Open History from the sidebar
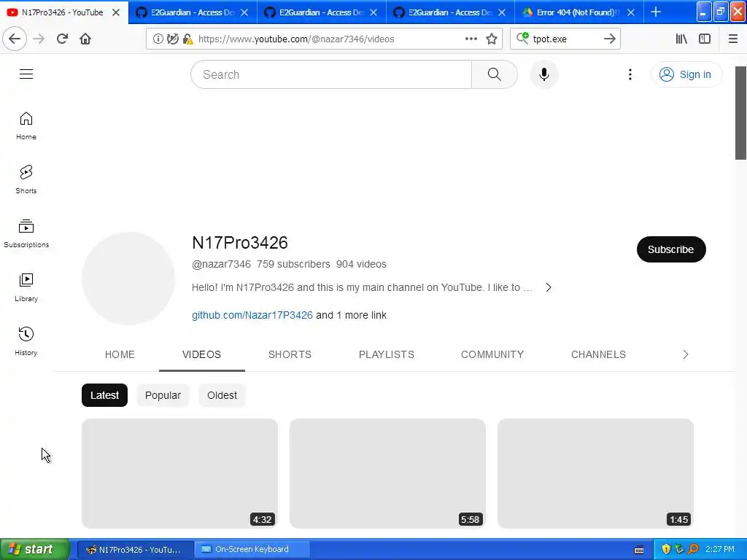This screenshot has height=560, width=747. coord(26,341)
